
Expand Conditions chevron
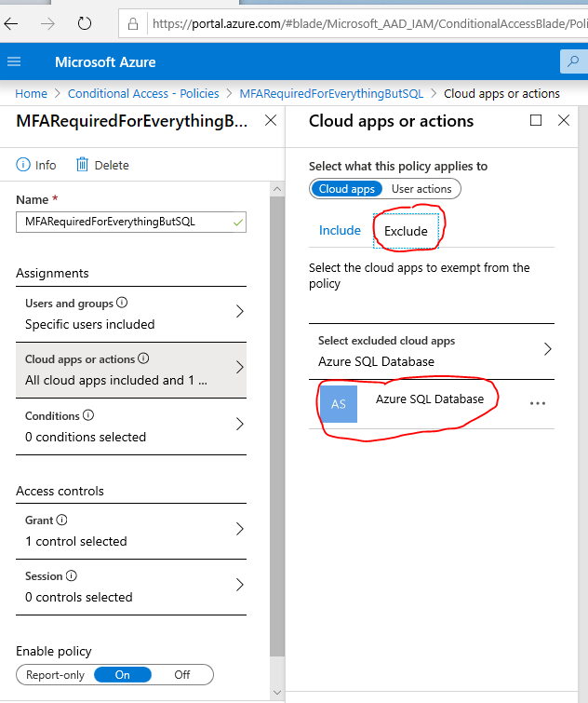(240, 424)
